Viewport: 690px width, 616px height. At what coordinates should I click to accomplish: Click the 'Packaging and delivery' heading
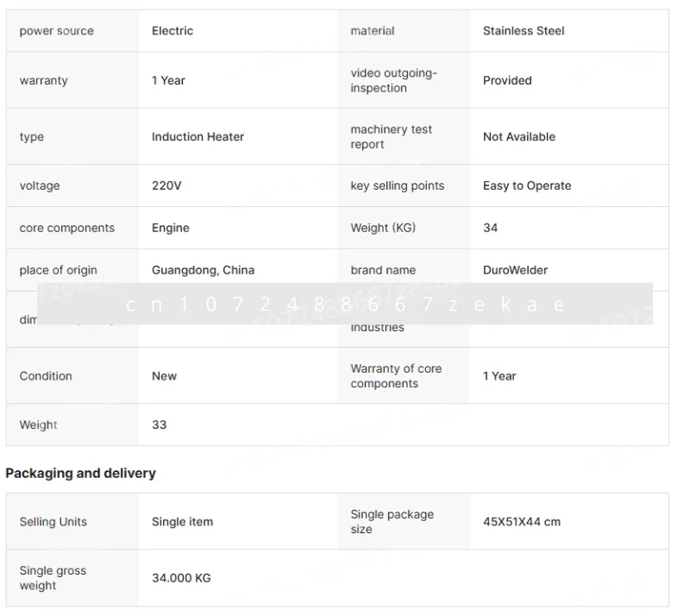pyautogui.click(x=80, y=473)
